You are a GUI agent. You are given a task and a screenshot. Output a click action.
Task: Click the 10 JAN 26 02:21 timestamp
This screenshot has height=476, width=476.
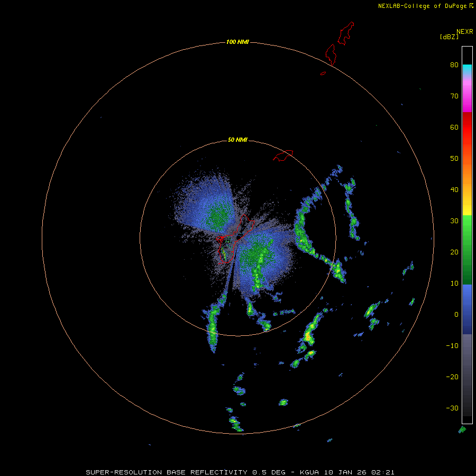(360, 472)
